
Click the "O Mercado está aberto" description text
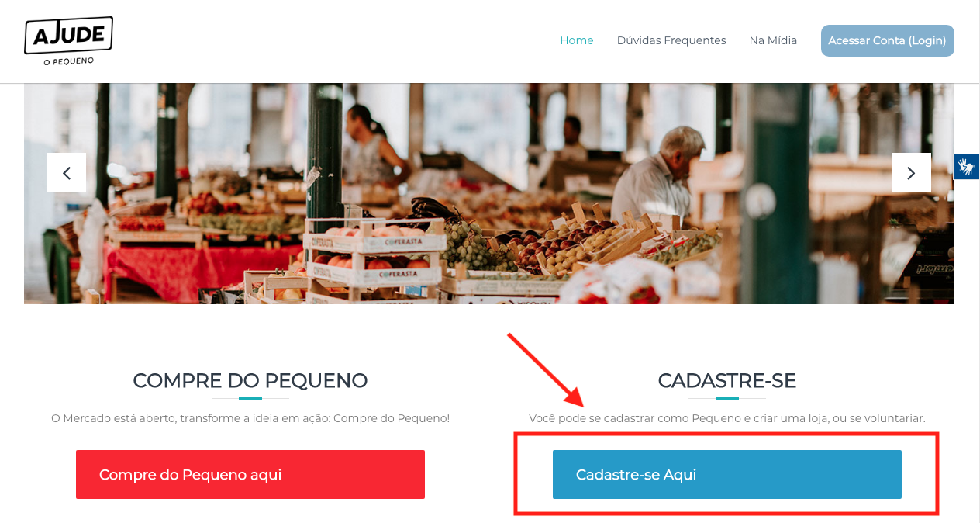250,418
